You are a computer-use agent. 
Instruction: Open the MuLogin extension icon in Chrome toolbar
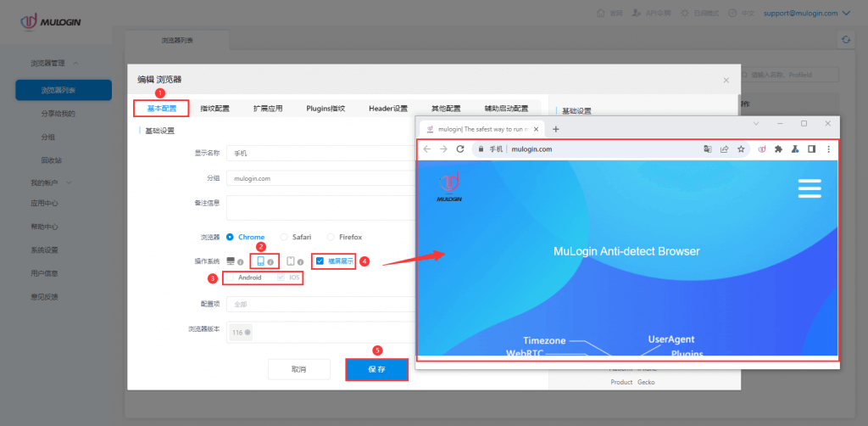(762, 149)
